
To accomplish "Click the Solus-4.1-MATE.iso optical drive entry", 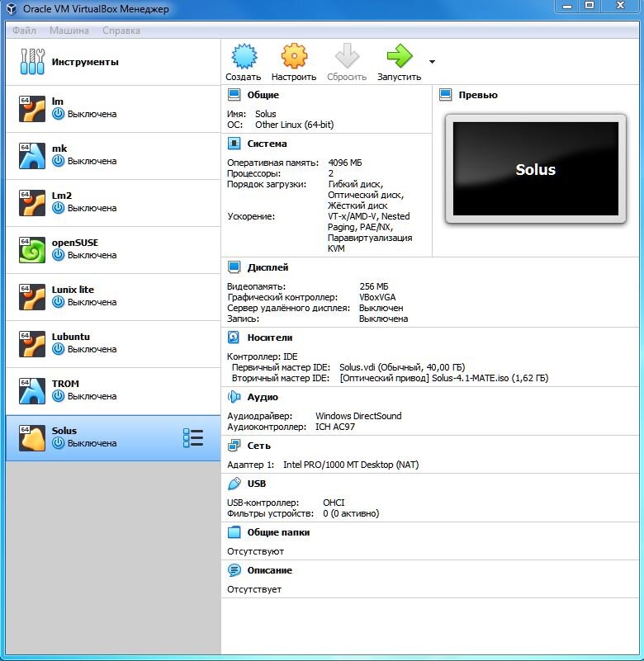I will pos(444,378).
